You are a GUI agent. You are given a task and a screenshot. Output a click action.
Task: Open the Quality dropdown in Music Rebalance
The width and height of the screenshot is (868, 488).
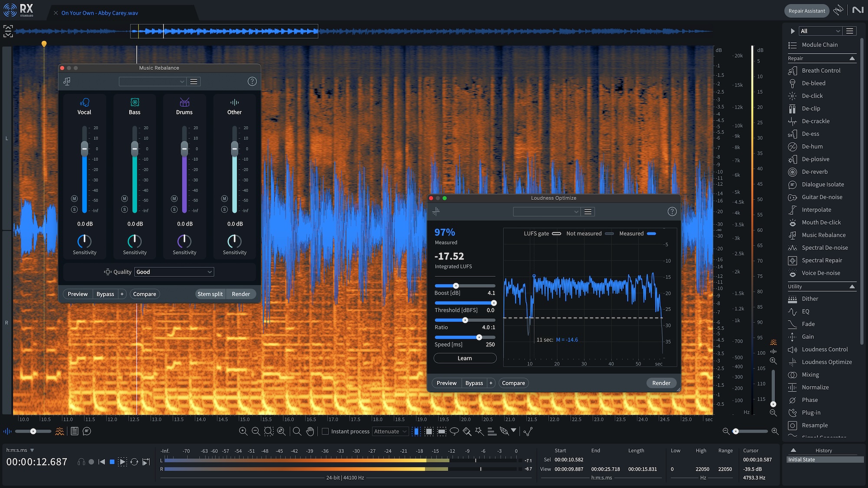tap(174, 272)
